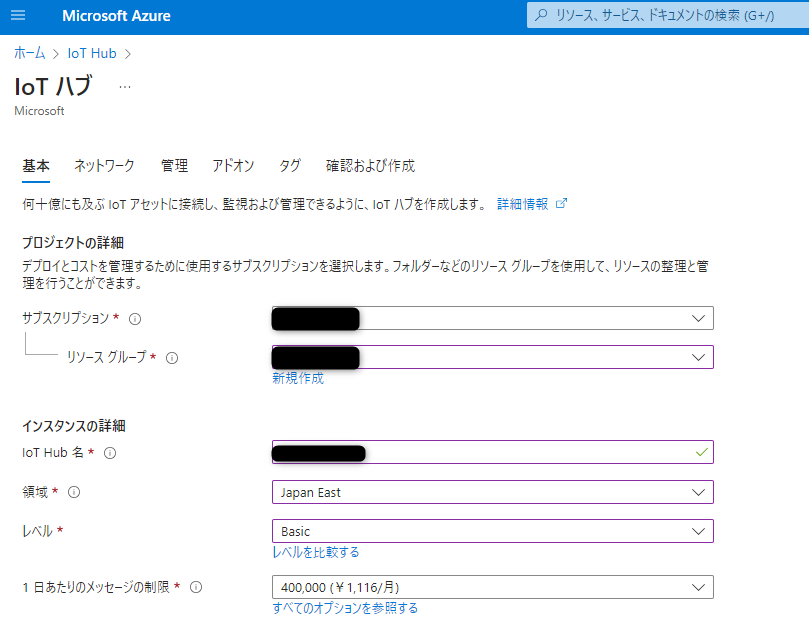The height and width of the screenshot is (643, 809).
Task: Click the top resource search box
Action: [x=668, y=15]
